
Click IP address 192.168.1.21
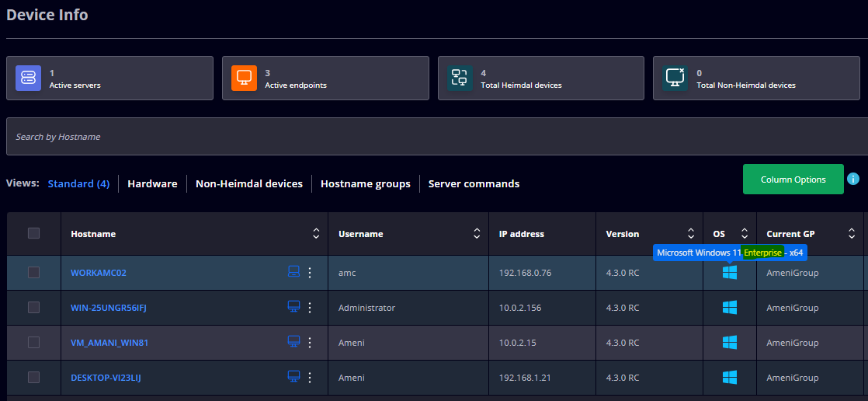click(525, 378)
